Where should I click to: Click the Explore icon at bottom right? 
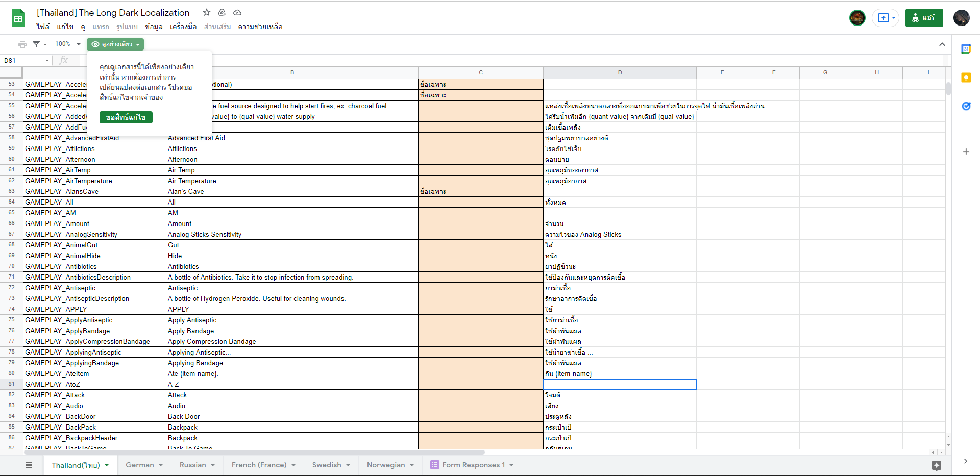click(937, 465)
